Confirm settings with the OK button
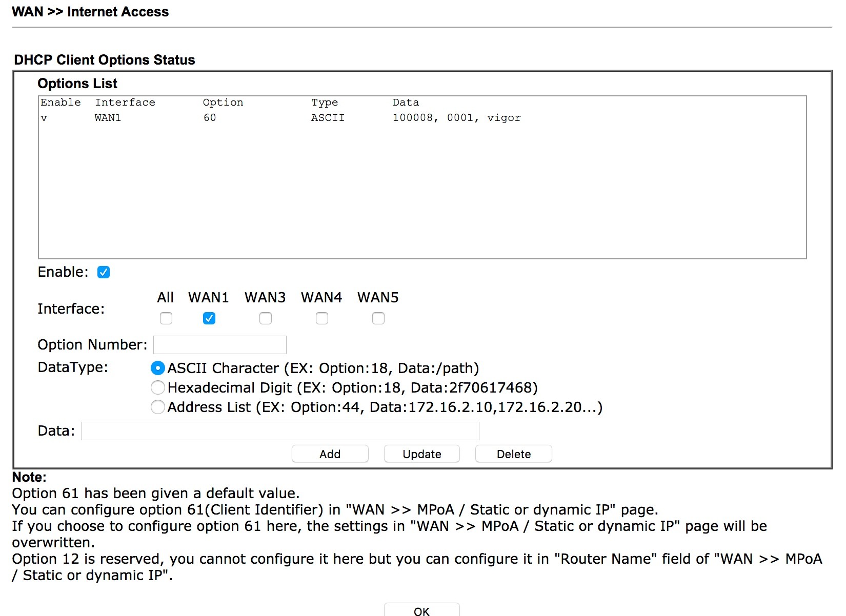 tap(421, 611)
